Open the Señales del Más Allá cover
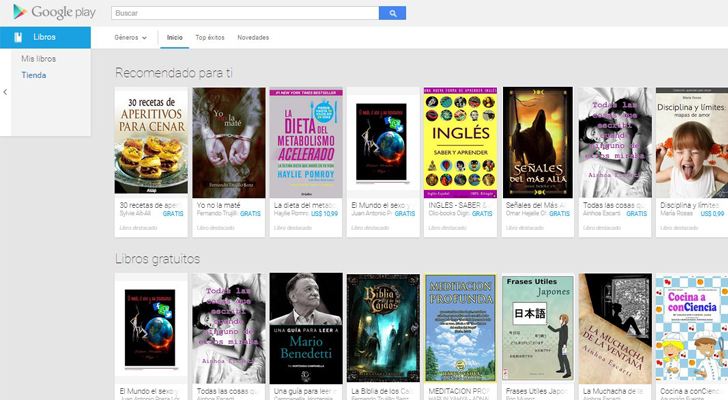 point(538,142)
